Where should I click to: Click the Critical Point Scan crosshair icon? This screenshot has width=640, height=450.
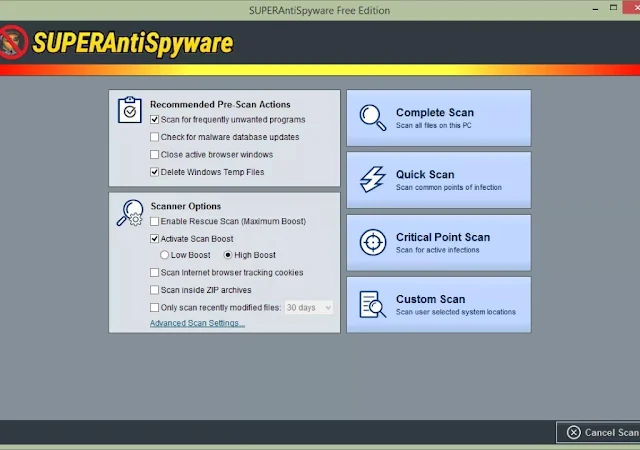click(x=373, y=242)
